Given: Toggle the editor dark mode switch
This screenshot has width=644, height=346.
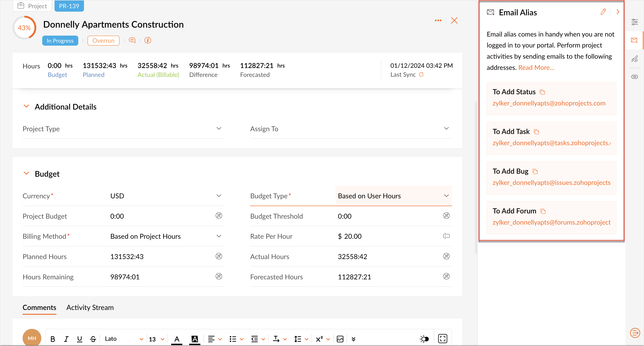Looking at the screenshot, I should coord(424,339).
